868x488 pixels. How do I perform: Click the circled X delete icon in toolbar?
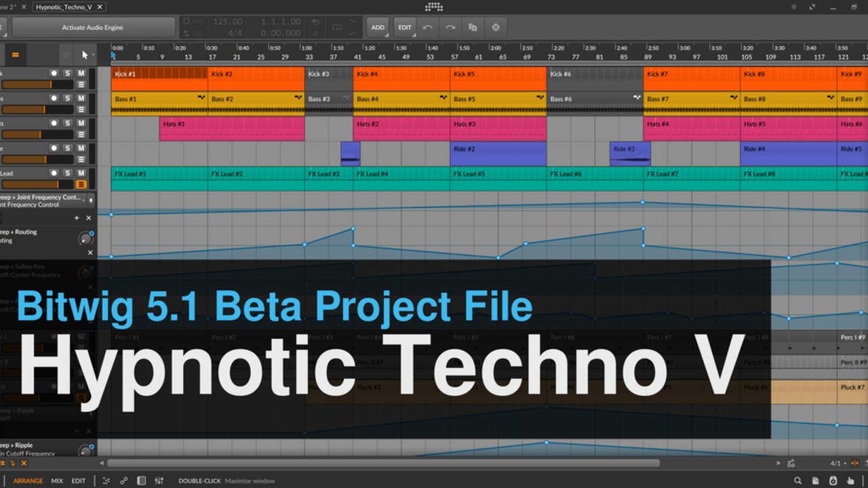496,28
